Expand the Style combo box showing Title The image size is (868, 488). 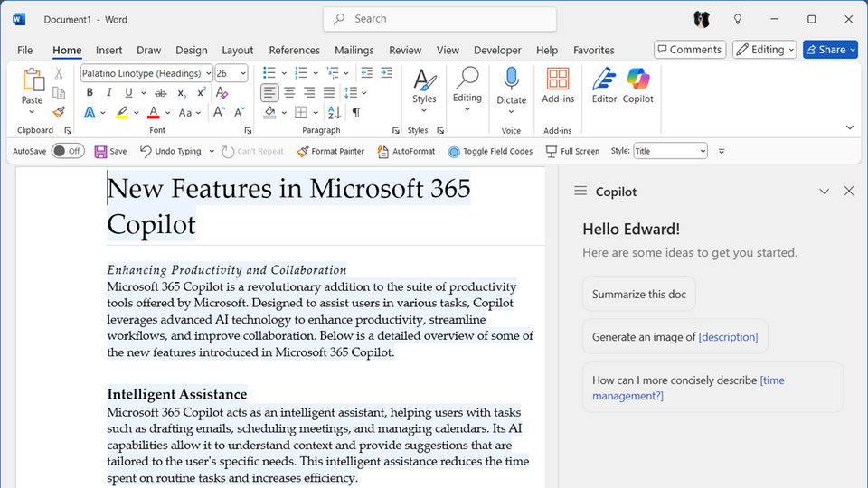[x=701, y=152]
